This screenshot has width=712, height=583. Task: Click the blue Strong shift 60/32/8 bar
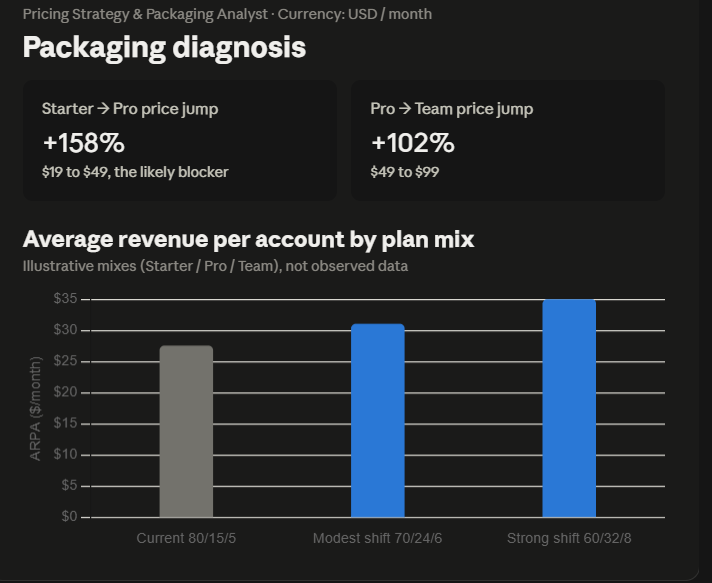(569, 408)
